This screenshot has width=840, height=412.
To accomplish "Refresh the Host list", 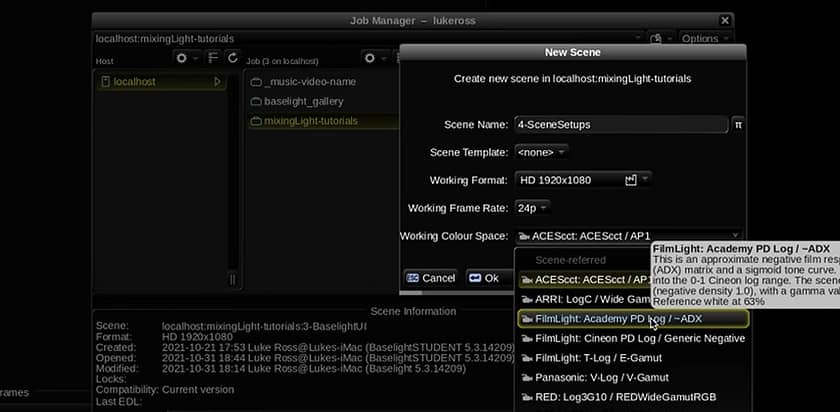I will tap(232, 58).
